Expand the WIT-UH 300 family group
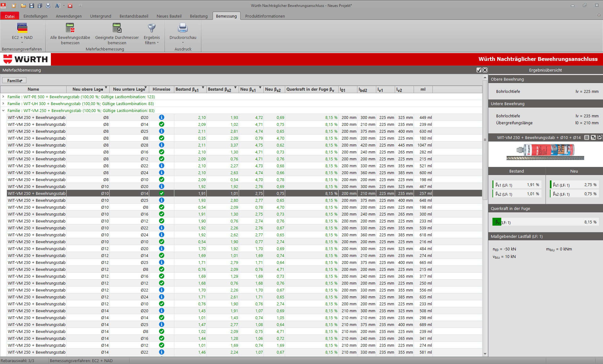The width and height of the screenshot is (603, 364). point(3,104)
